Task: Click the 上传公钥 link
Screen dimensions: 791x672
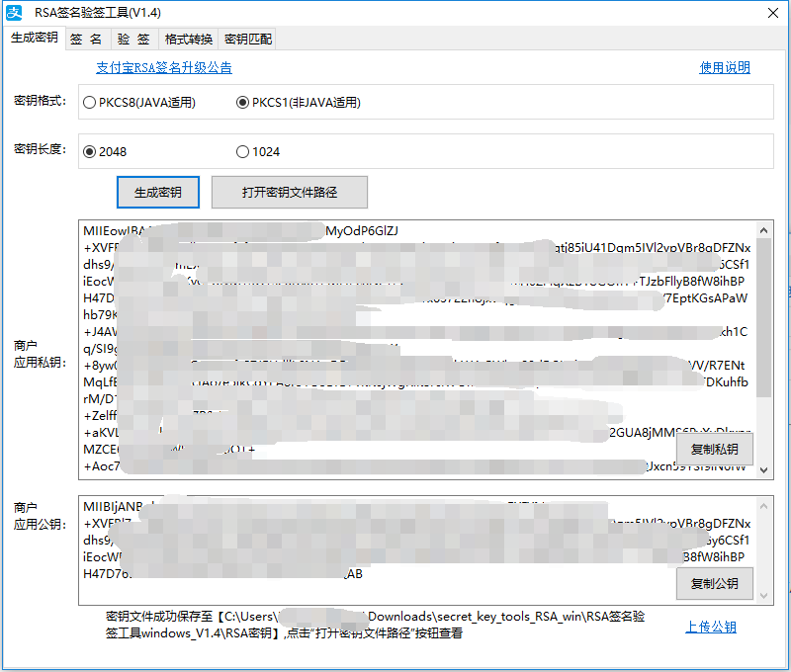Action: 711,627
